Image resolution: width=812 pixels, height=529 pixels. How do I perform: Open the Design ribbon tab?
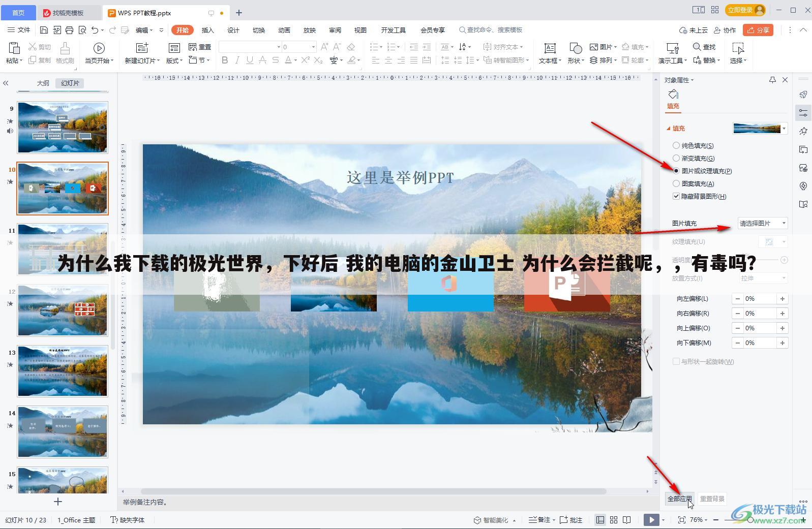(x=233, y=30)
